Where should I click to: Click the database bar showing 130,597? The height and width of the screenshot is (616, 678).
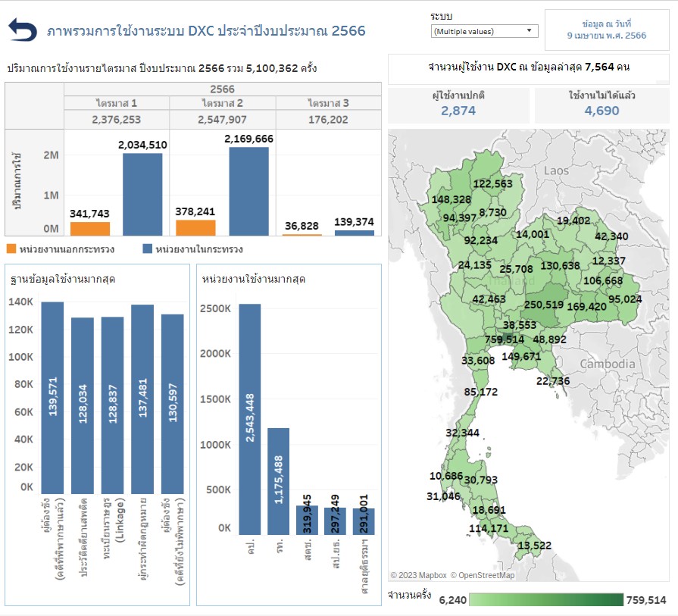[x=173, y=404]
